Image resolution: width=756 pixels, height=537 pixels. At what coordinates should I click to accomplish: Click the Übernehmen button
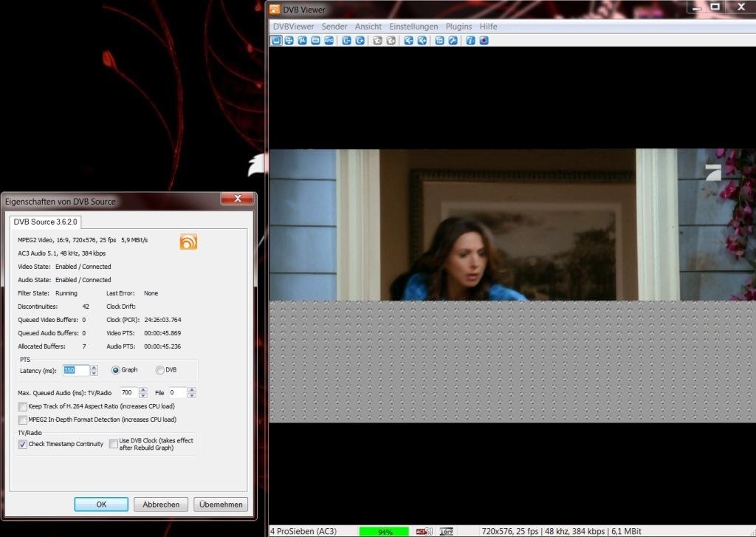point(221,504)
